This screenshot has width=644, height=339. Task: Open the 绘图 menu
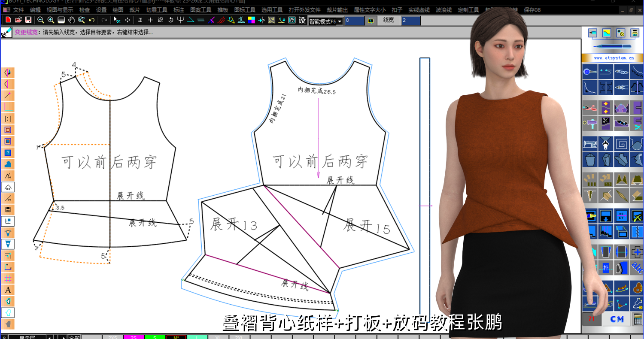pos(118,10)
